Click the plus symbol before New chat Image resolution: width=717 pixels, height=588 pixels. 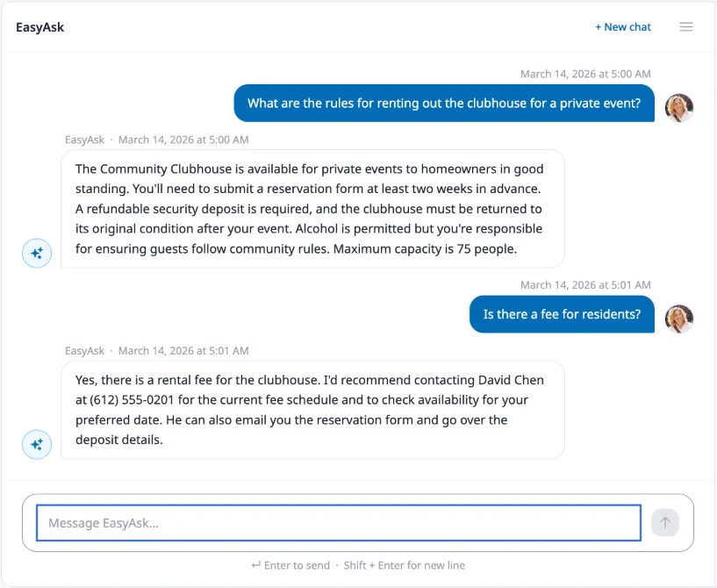(x=599, y=27)
